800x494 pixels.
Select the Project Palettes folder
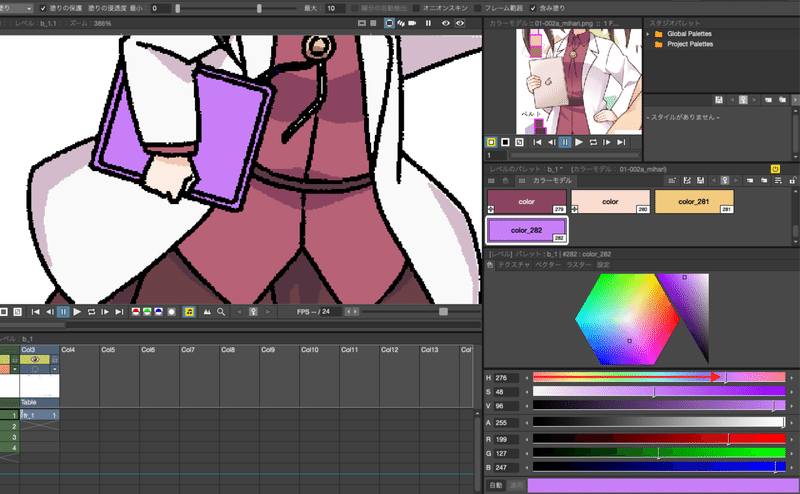click(x=689, y=44)
